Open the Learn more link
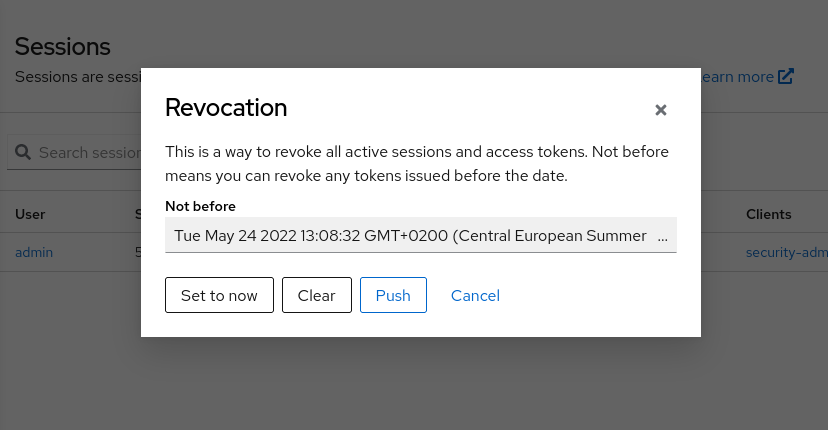Viewport: 828px width, 430px height. coord(737,77)
